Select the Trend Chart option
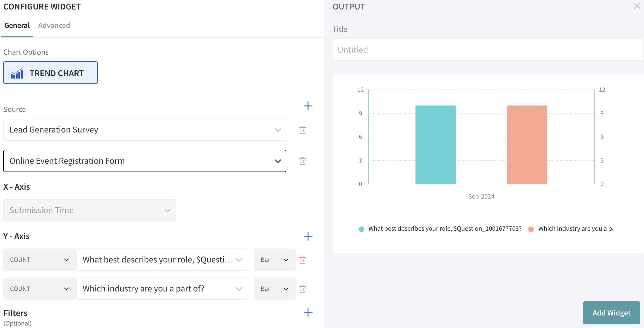Image resolution: width=644 pixels, height=328 pixels. [51, 73]
